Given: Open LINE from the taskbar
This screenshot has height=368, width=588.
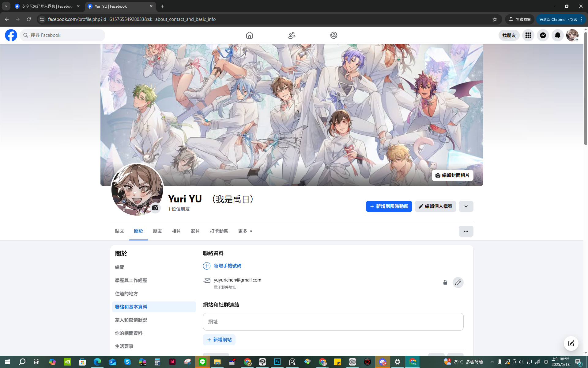Looking at the screenshot, I should pyautogui.click(x=202, y=362).
